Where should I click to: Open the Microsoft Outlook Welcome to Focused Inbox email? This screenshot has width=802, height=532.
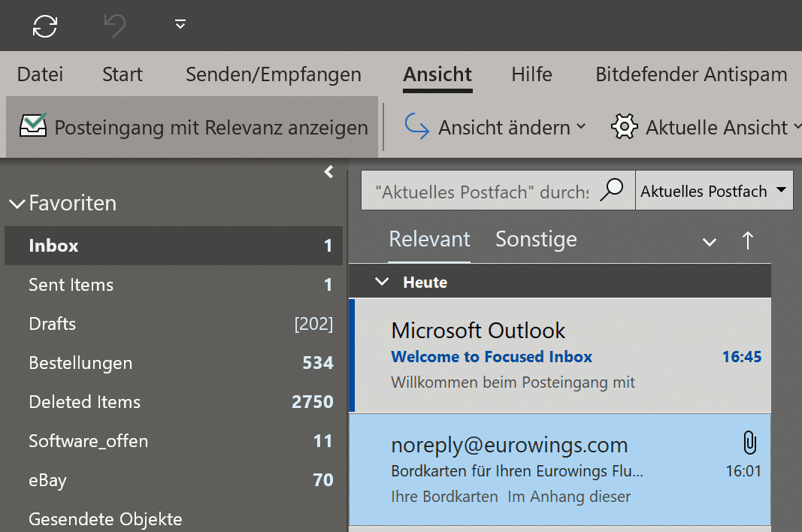(560, 355)
